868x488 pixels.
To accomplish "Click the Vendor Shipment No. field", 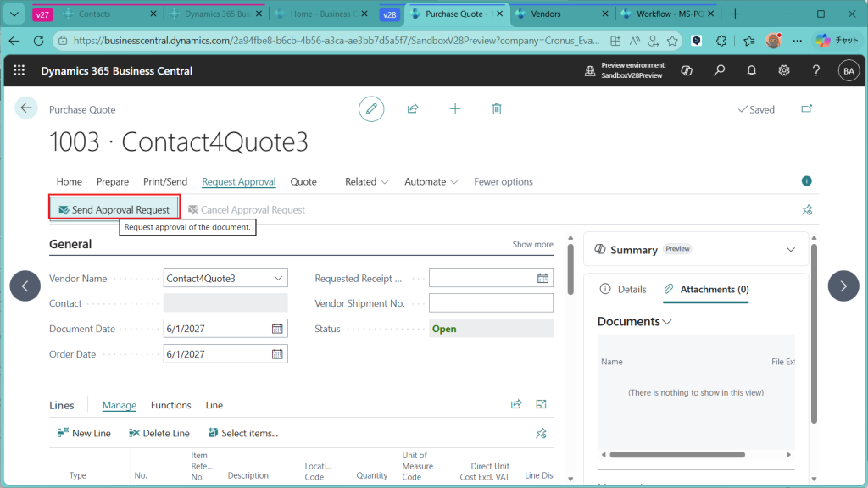I will tap(491, 303).
